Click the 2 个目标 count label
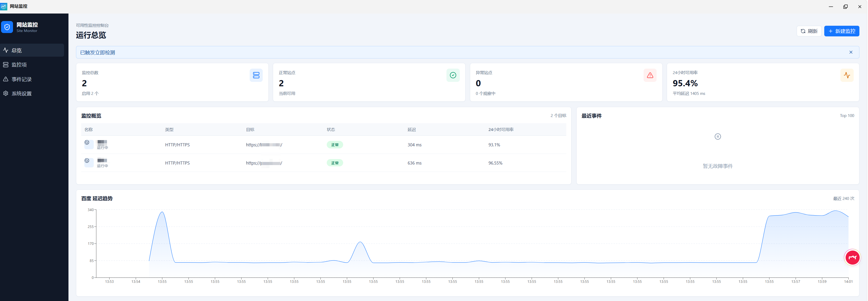The width and height of the screenshot is (868, 301). coord(558,116)
